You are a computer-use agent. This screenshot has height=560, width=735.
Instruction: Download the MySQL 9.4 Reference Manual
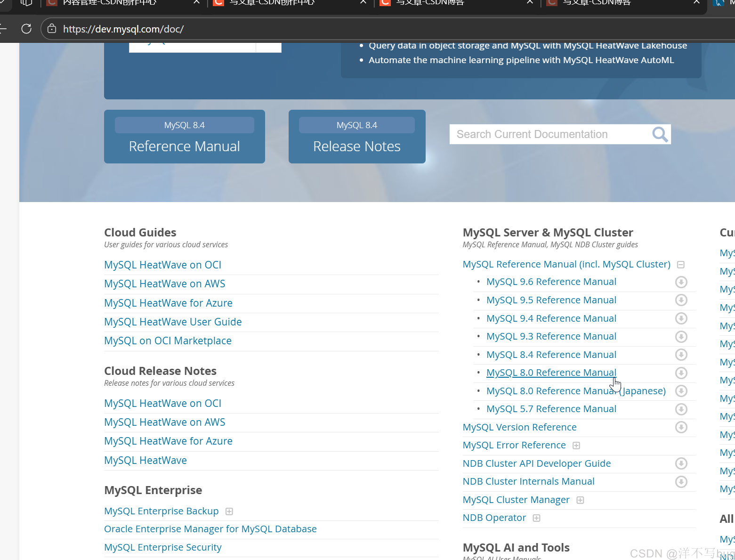(x=681, y=318)
